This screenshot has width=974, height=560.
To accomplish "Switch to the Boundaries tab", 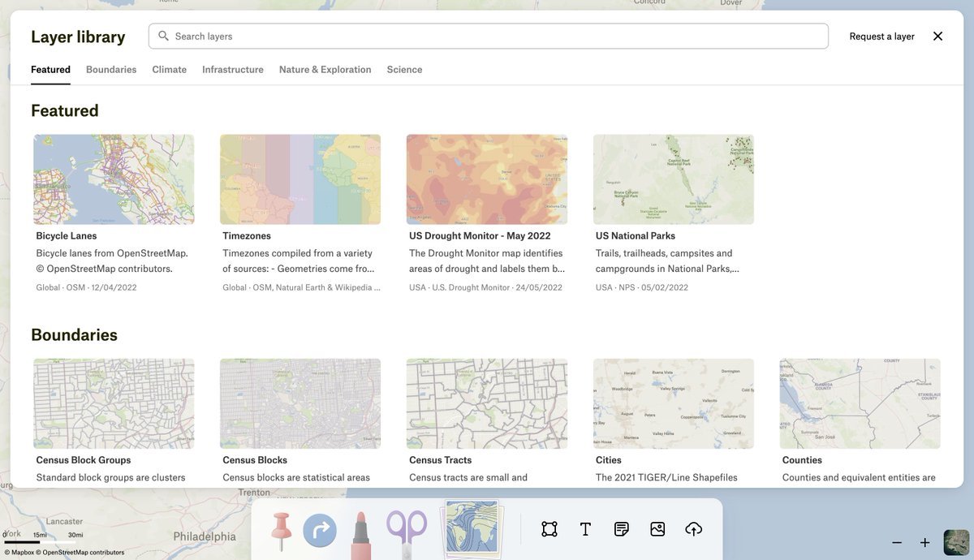I will tap(111, 70).
